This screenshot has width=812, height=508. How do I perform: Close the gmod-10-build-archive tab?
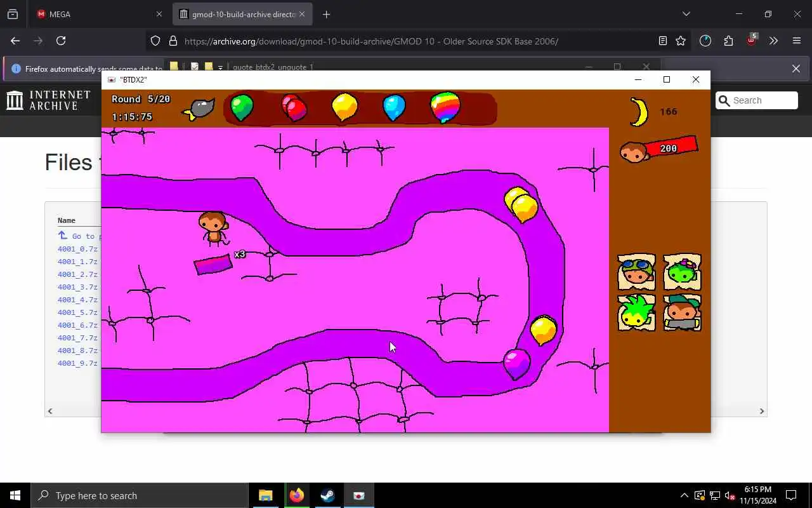click(x=302, y=14)
